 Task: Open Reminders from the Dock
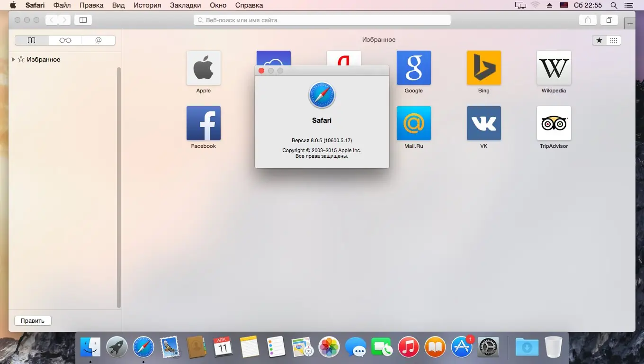coord(276,347)
